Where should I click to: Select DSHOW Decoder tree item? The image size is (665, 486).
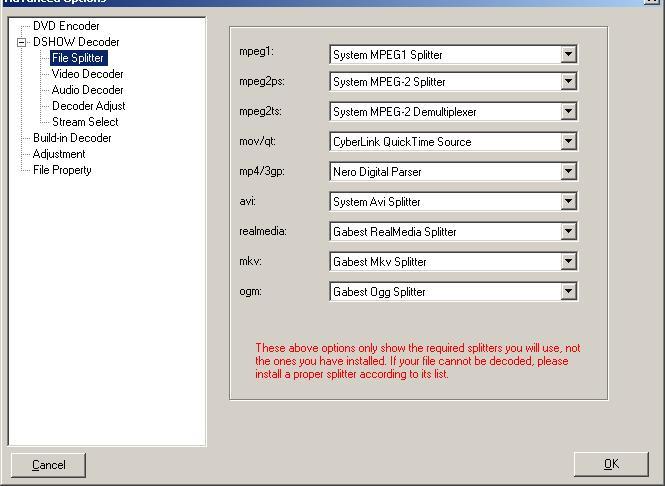coord(76,42)
